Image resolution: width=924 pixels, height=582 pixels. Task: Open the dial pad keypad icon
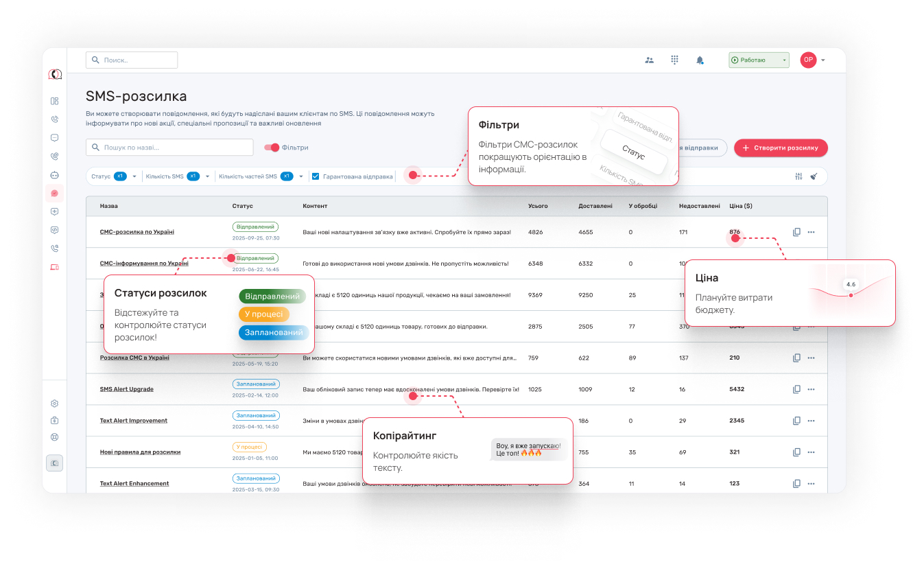point(674,60)
